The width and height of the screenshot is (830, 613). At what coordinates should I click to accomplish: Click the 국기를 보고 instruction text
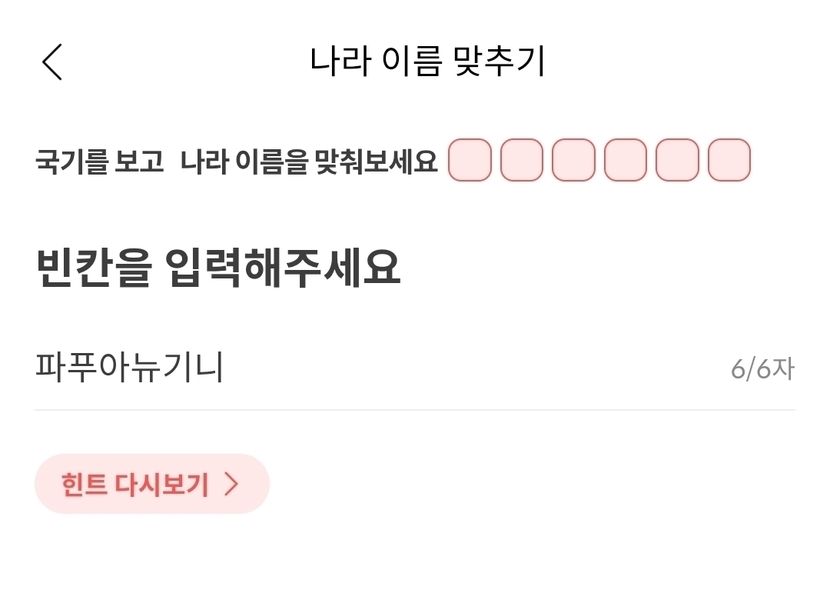pos(99,162)
